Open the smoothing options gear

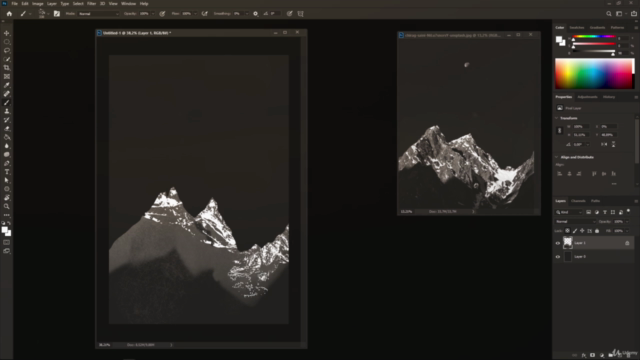pos(256,13)
